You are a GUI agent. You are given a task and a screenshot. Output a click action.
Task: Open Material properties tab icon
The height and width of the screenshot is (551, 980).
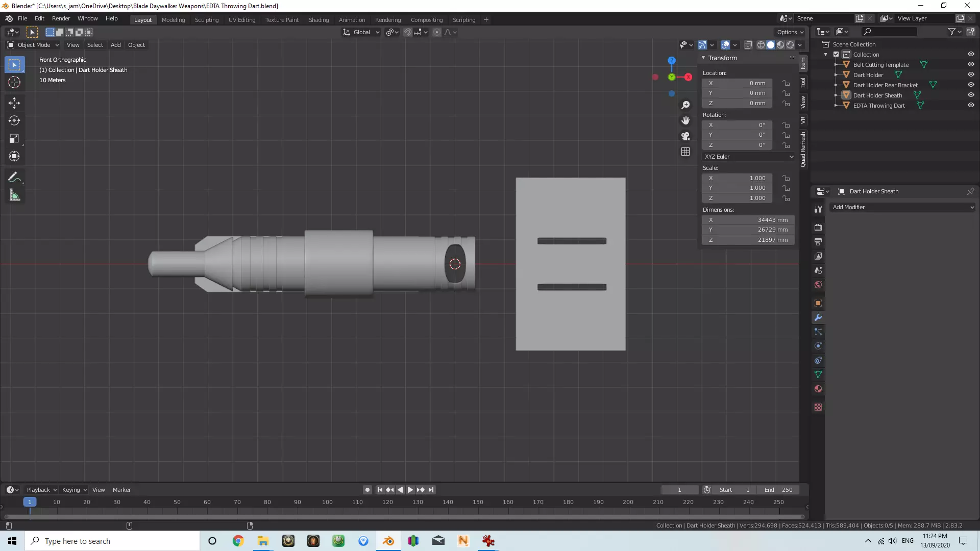click(818, 389)
